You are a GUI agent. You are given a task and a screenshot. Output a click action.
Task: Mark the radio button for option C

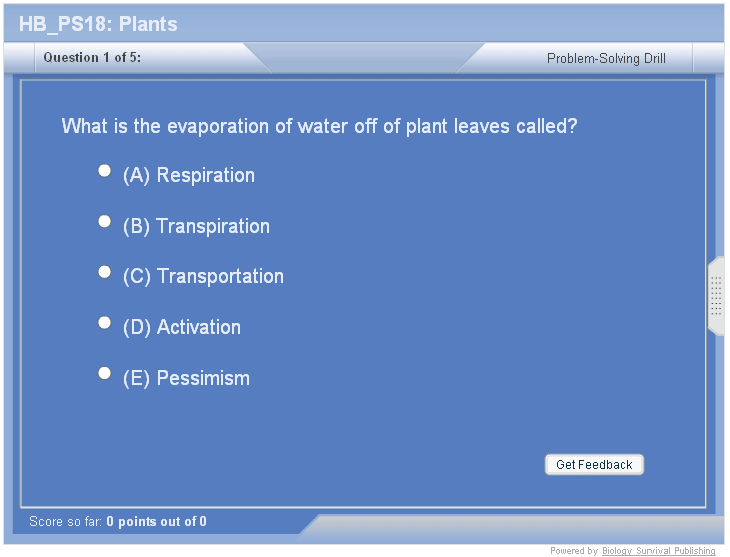pos(104,272)
